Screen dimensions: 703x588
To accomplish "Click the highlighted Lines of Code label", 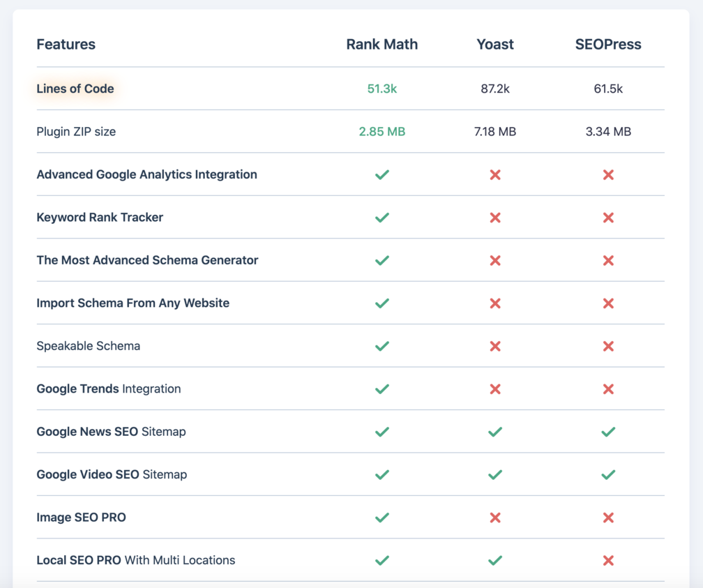I will point(75,89).
